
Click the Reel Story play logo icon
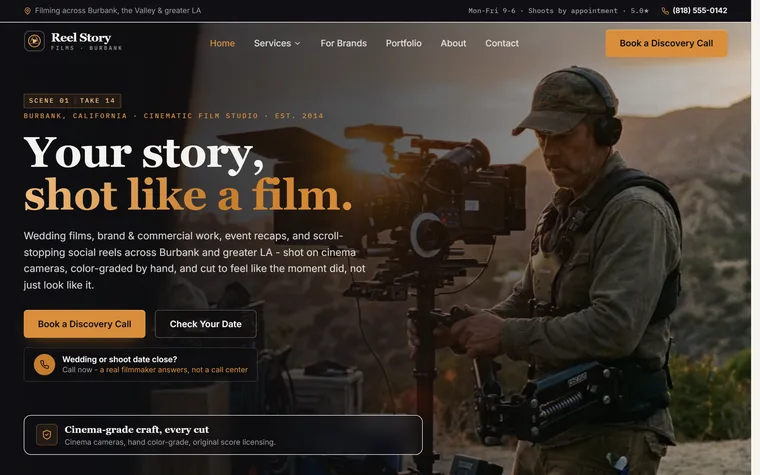click(x=34, y=41)
